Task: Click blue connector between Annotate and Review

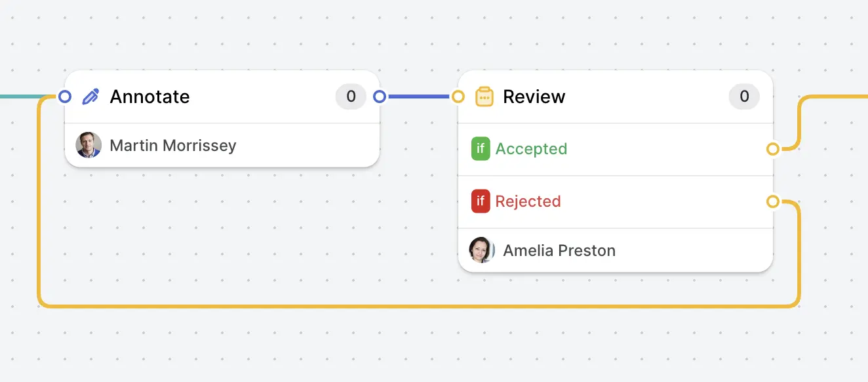Action: point(418,97)
